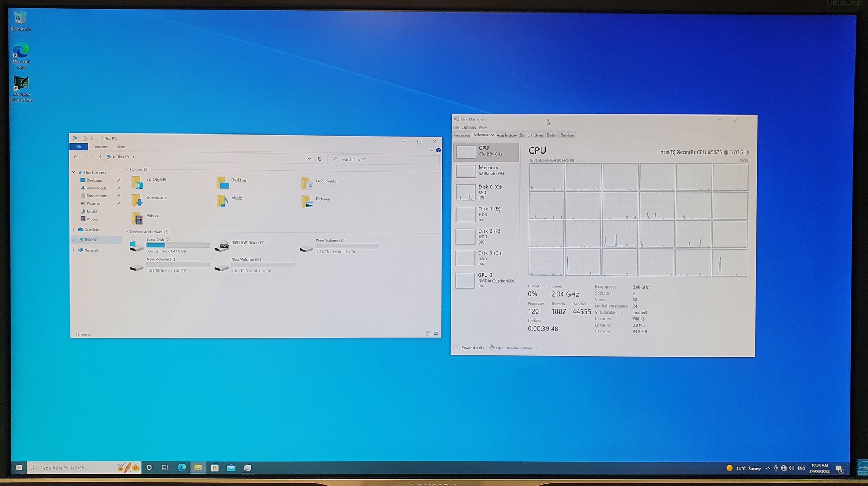Image resolution: width=868 pixels, height=486 pixels.
Task: Open the address bar history dropdown
Action: (x=309, y=159)
